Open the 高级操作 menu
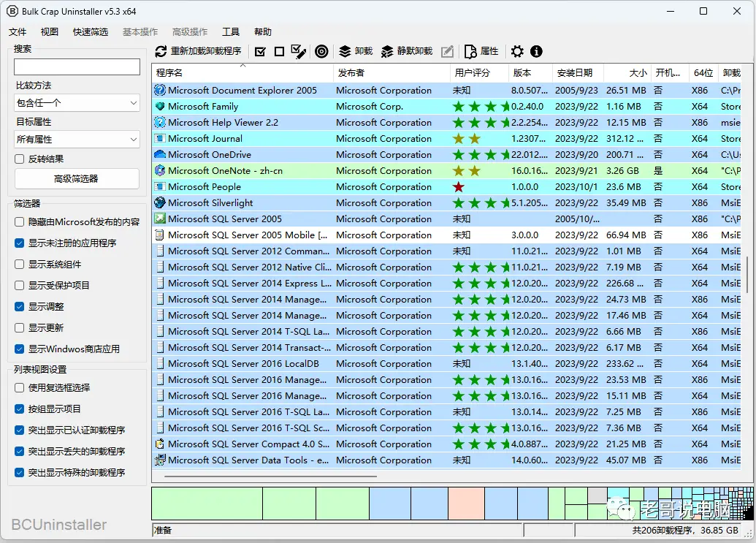The image size is (756, 543). click(x=190, y=32)
